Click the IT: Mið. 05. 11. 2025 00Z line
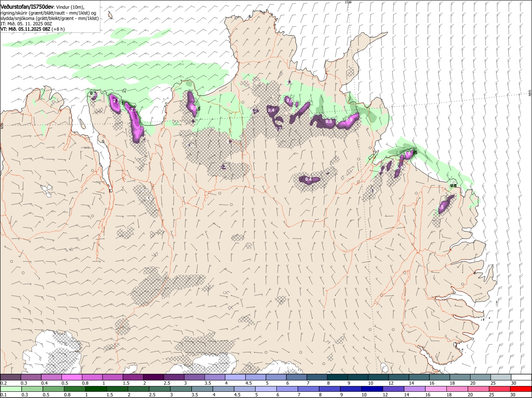 tap(26, 24)
